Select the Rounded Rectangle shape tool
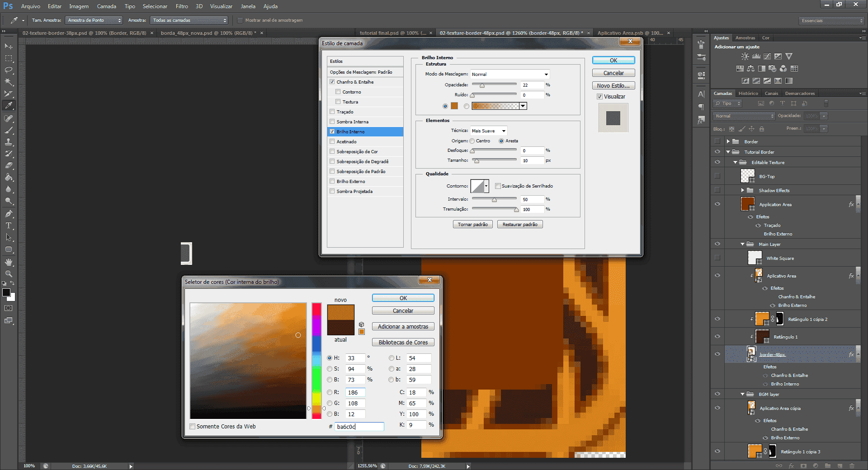This screenshot has width=868, height=470. pyautogui.click(x=9, y=249)
